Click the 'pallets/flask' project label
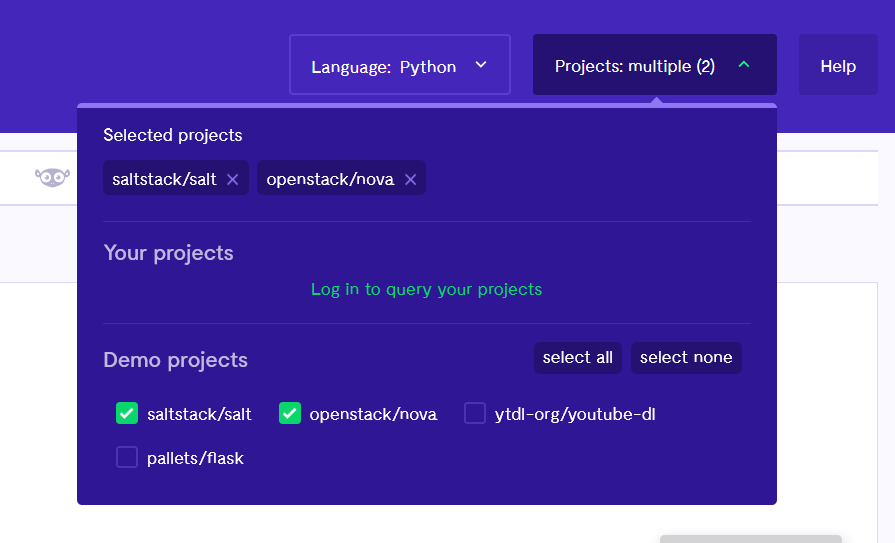 point(195,458)
